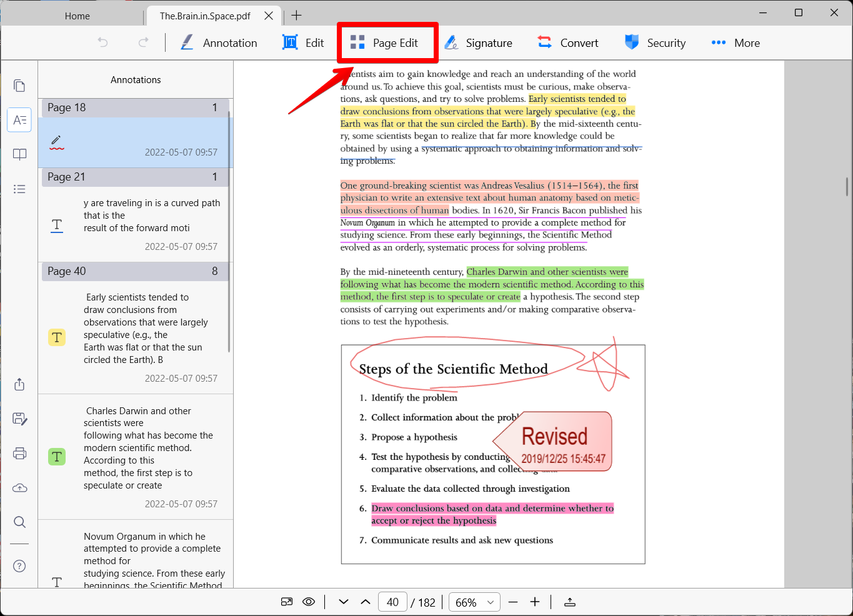
Task: Click 'Identify the problem' list item
Action: click(x=414, y=398)
